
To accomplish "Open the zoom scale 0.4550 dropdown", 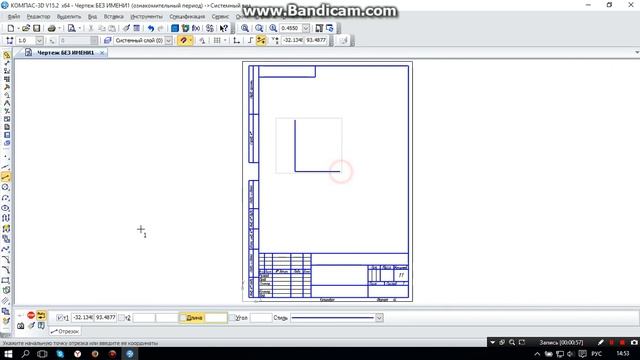I will click(x=306, y=28).
